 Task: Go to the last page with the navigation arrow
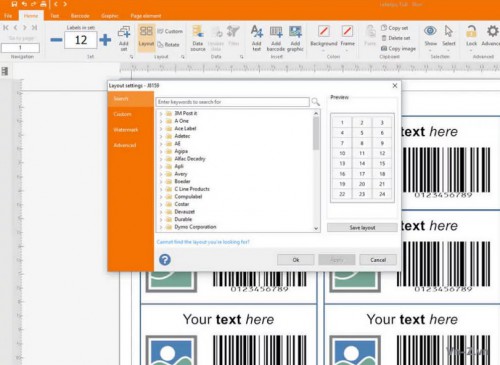[34, 28]
